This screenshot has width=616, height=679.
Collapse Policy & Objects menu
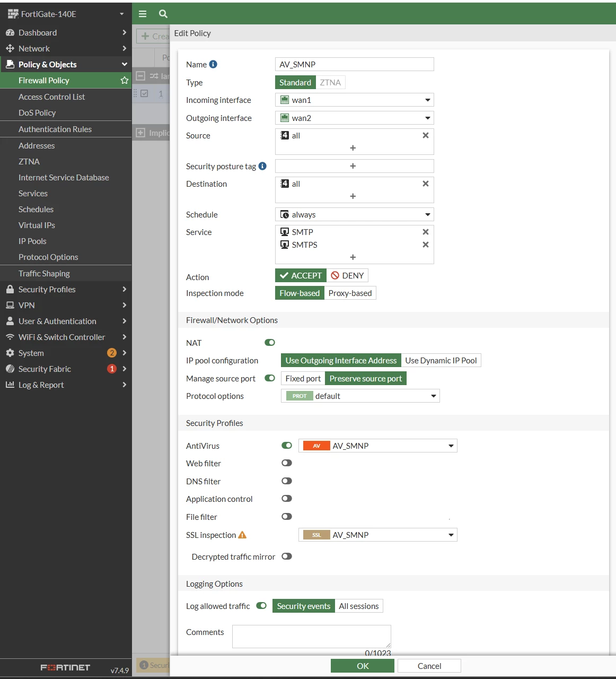pyautogui.click(x=125, y=64)
